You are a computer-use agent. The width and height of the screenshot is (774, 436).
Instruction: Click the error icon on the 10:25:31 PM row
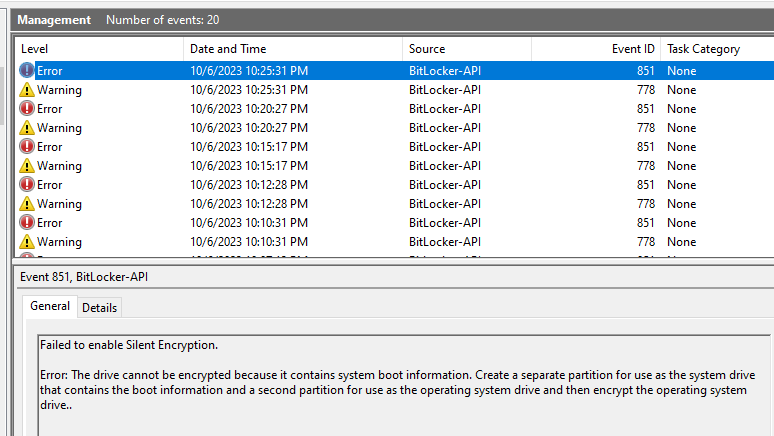click(x=27, y=71)
